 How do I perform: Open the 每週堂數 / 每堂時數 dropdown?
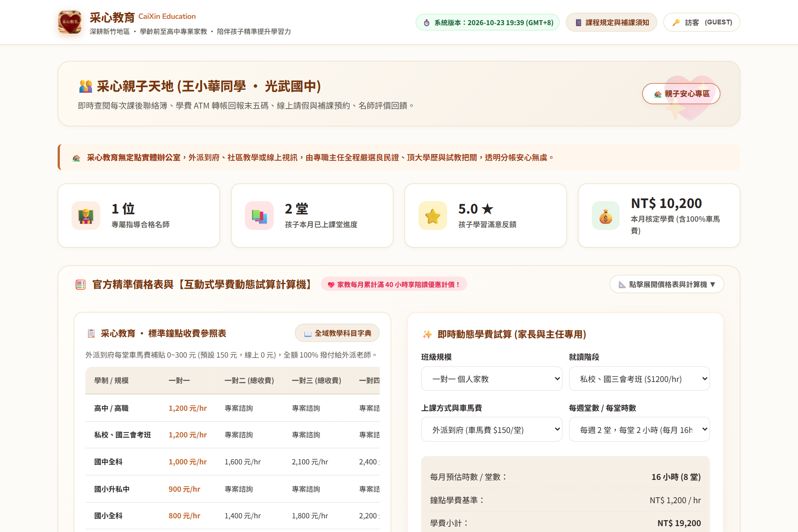(x=640, y=429)
